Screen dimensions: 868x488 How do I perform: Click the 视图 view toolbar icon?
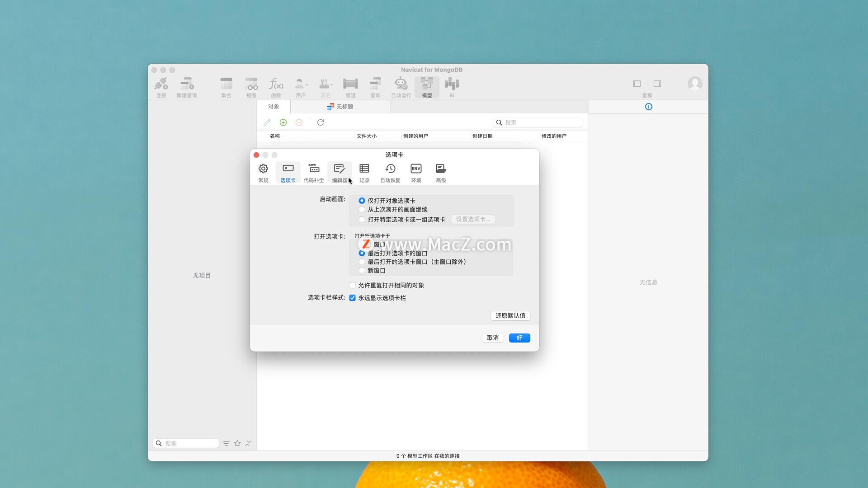tap(251, 87)
